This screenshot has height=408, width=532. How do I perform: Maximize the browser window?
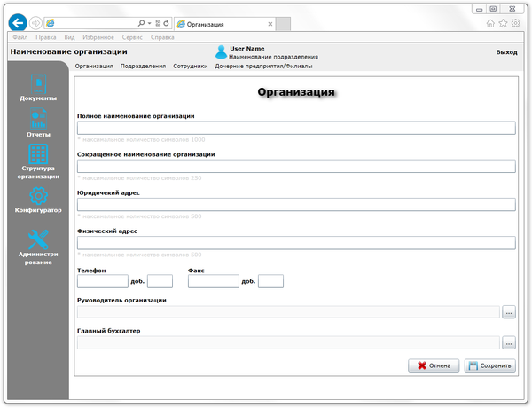click(x=493, y=9)
